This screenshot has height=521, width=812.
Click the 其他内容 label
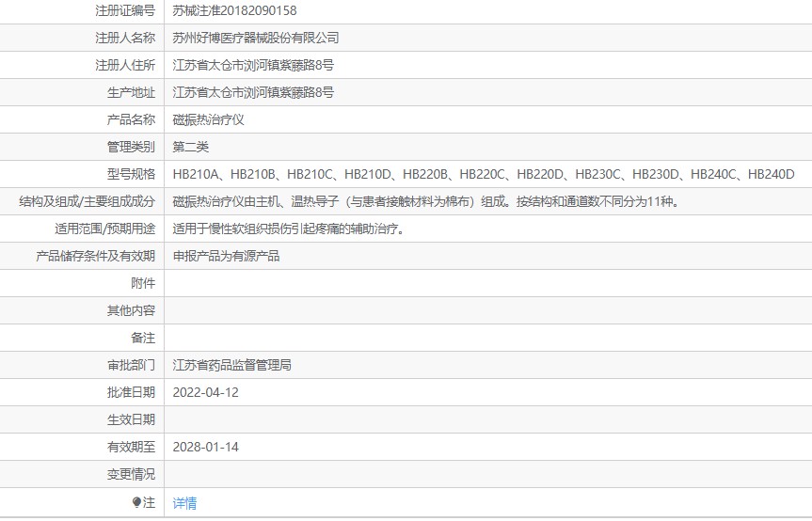131,311
